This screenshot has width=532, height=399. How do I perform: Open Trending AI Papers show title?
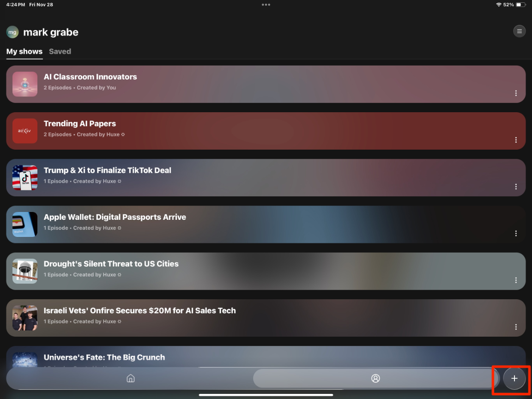tap(80, 124)
